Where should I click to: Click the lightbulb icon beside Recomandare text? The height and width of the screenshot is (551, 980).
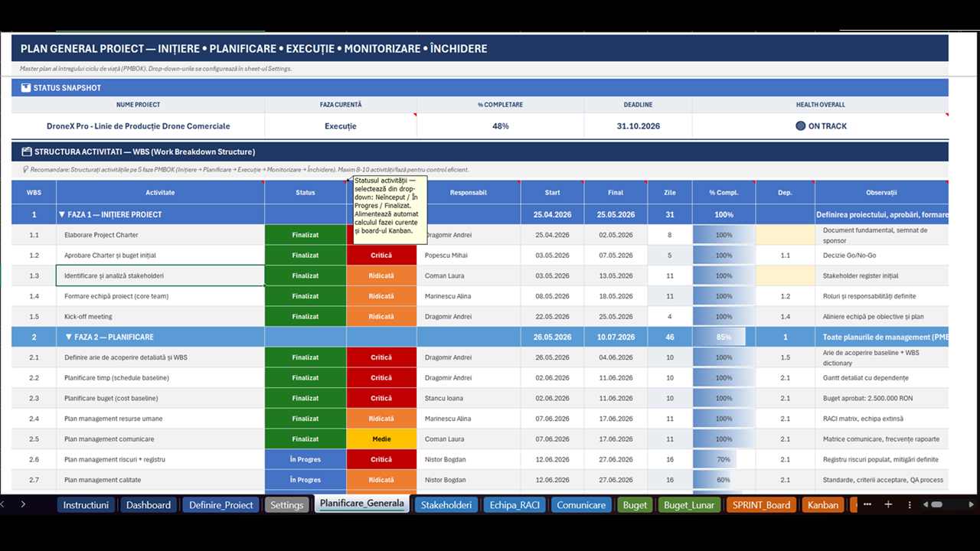coord(26,170)
